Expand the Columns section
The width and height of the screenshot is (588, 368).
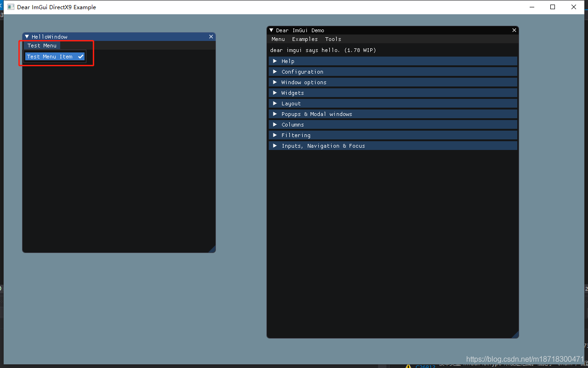(x=393, y=125)
